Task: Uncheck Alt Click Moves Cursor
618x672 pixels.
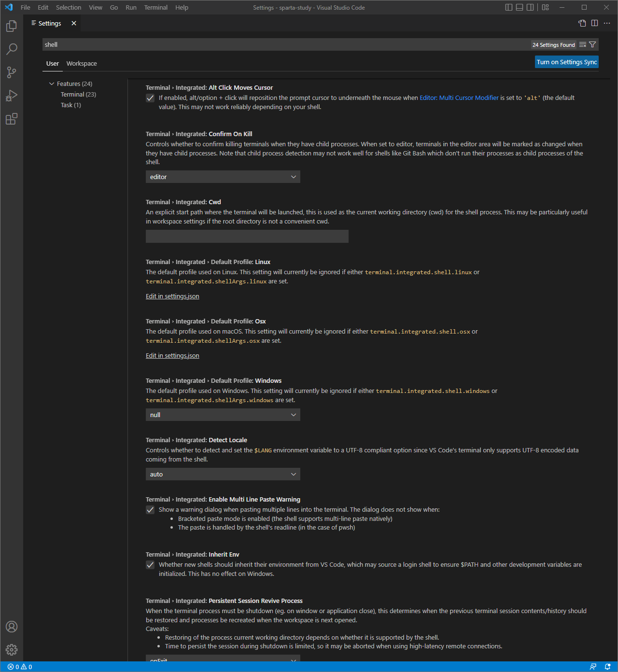Action: (x=150, y=98)
